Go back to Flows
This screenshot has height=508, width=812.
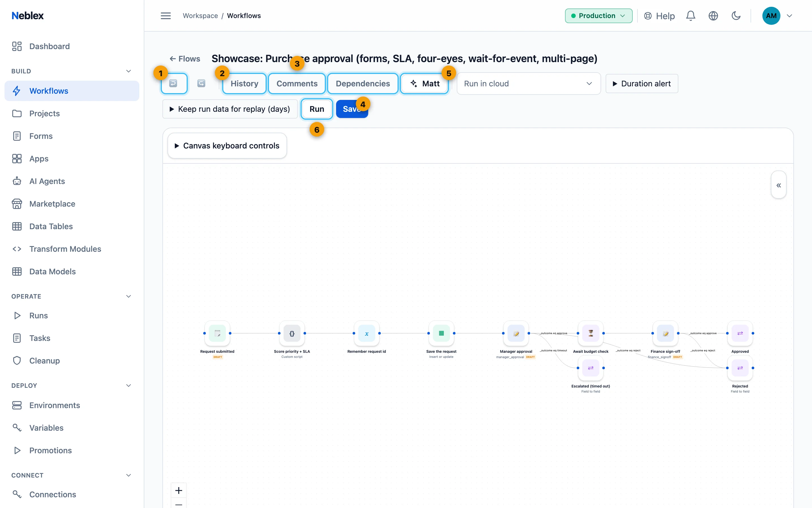(x=185, y=59)
